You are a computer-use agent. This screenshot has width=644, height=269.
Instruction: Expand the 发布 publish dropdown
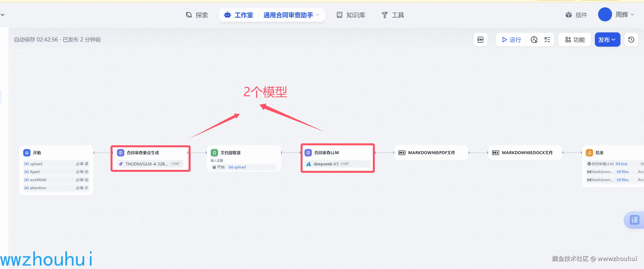point(607,40)
